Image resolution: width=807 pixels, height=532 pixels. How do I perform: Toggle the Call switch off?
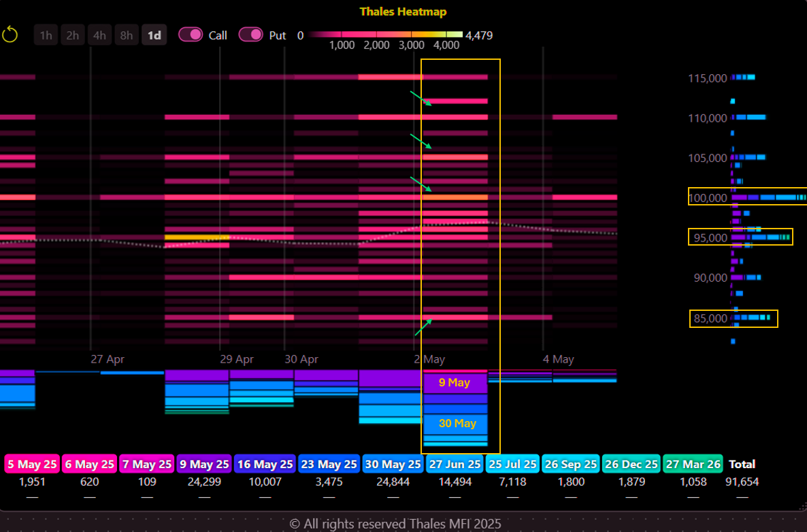pyautogui.click(x=191, y=35)
